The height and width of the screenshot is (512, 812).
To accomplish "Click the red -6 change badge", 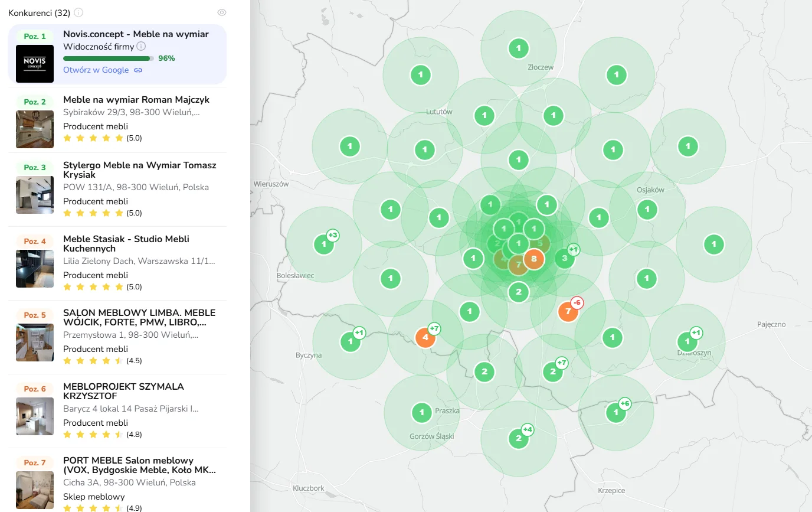I will click(x=578, y=302).
